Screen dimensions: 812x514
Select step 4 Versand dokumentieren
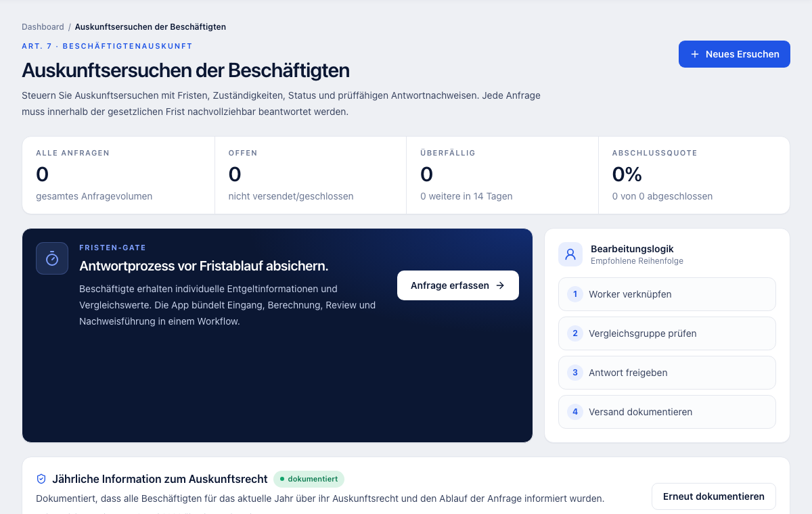pyautogui.click(x=667, y=412)
